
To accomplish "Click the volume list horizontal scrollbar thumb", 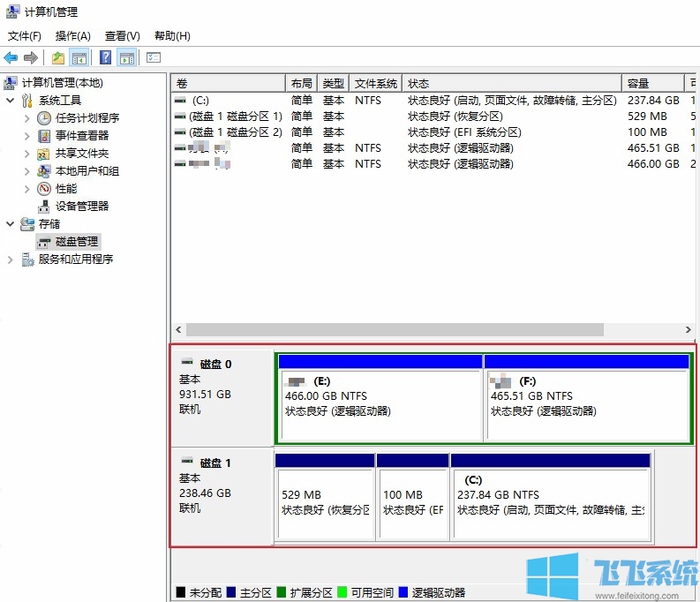I will pos(395,330).
